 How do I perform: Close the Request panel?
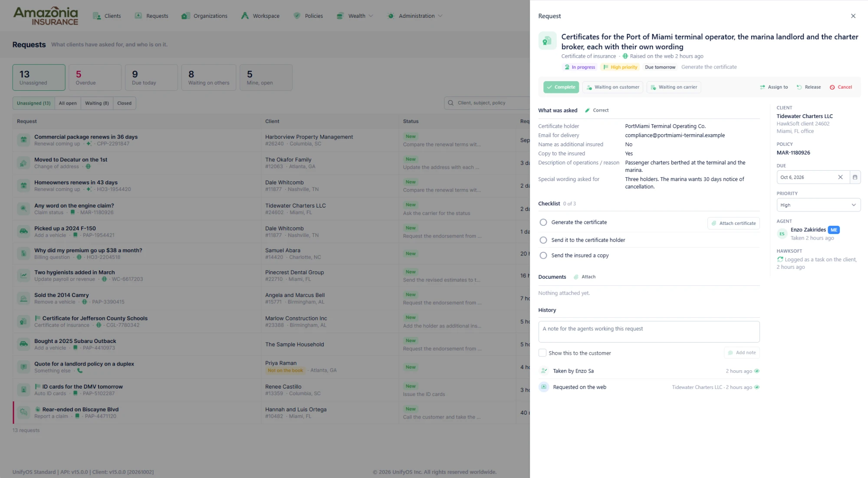[x=853, y=16]
